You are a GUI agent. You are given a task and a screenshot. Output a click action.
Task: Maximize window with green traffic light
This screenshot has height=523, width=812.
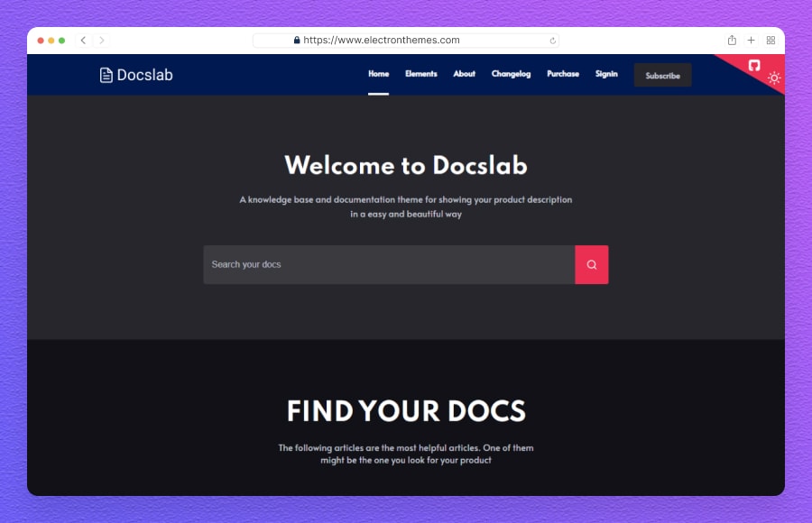[x=61, y=41]
